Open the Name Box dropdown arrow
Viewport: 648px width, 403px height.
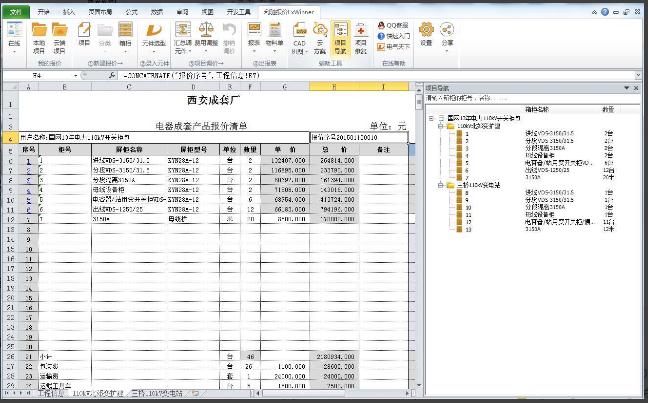(76, 75)
